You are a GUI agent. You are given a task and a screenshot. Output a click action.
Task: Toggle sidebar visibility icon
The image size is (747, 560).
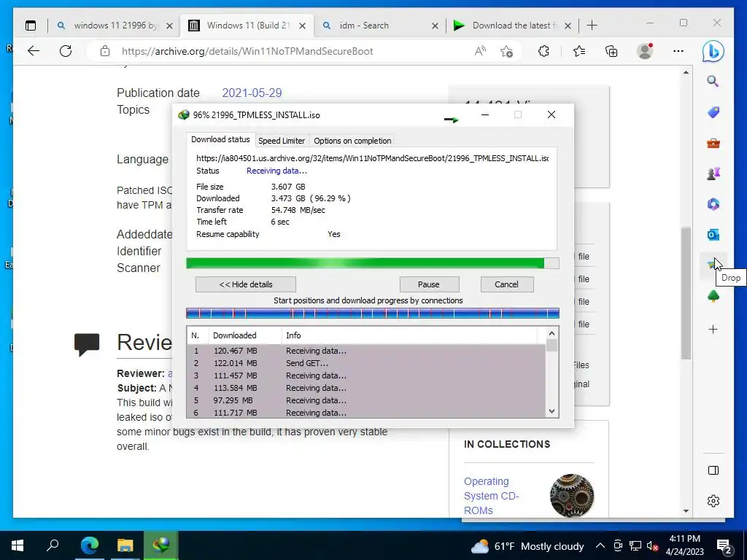pyautogui.click(x=713, y=470)
